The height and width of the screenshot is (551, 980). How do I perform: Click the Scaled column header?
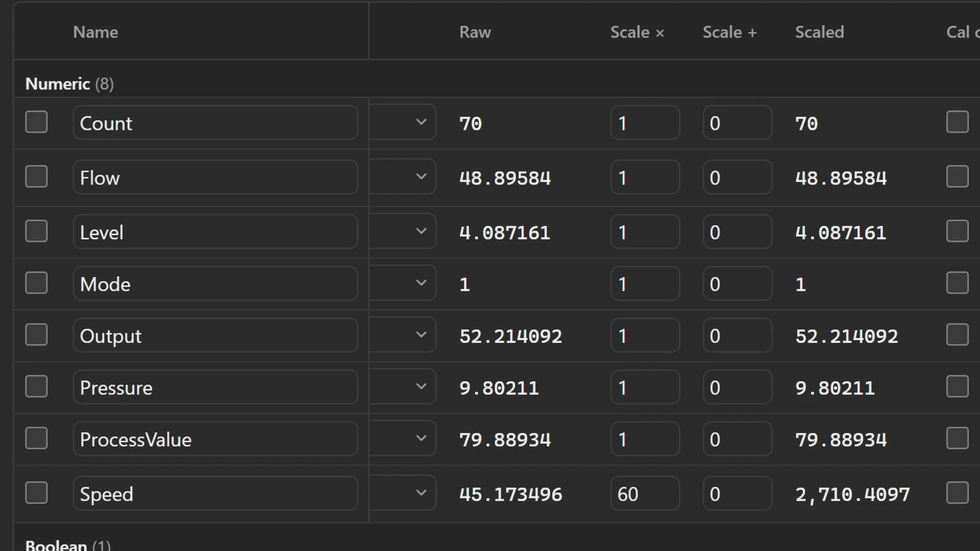(x=820, y=32)
